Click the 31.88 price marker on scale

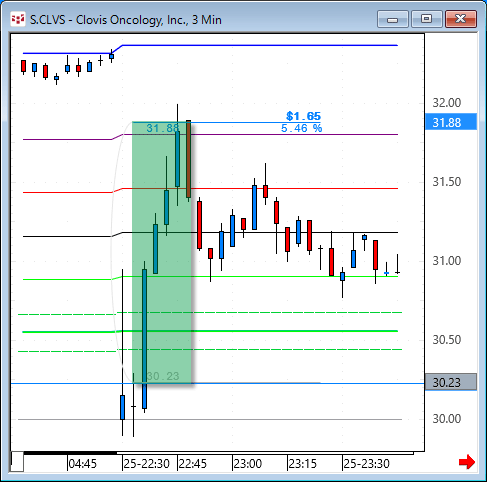pyautogui.click(x=451, y=122)
